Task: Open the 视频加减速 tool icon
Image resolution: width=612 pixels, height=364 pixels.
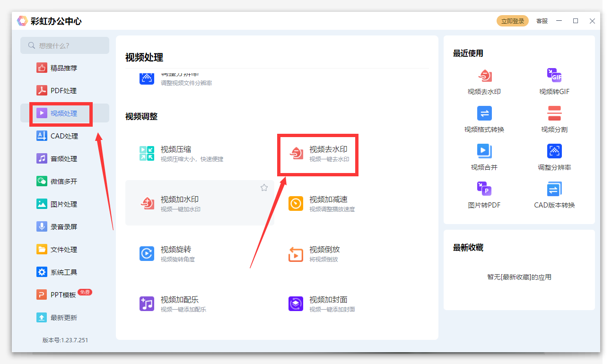Action: (x=296, y=204)
